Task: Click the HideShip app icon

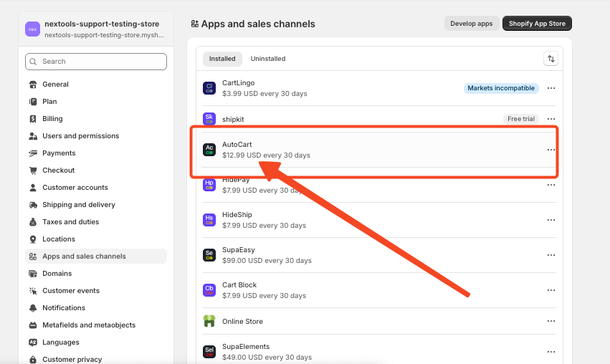Action: point(209,219)
